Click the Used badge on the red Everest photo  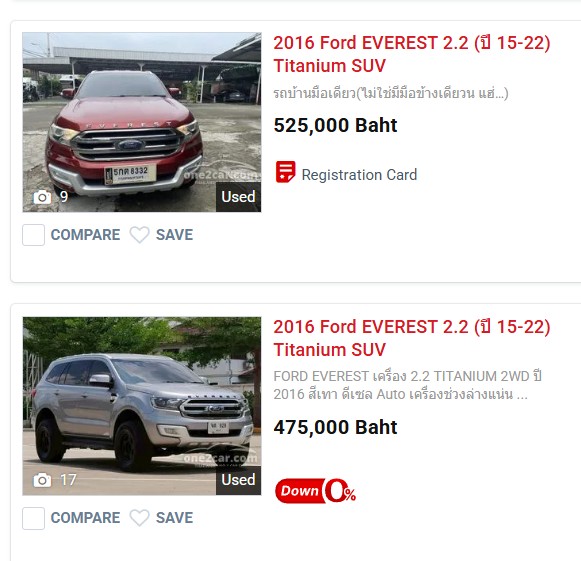[238, 197]
